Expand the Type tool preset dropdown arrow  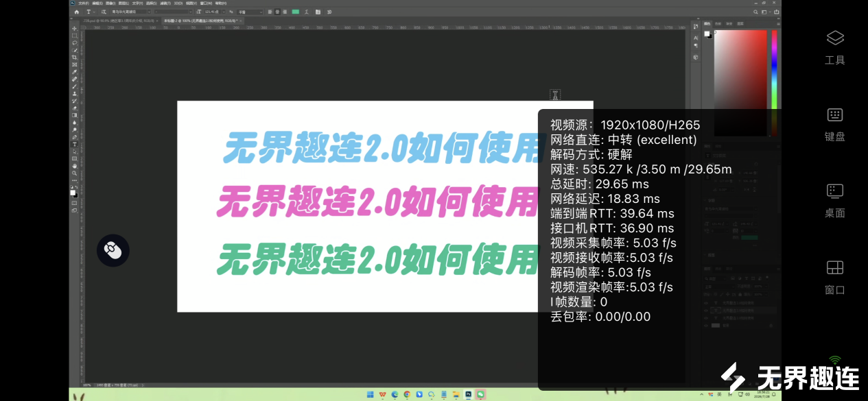(x=95, y=12)
